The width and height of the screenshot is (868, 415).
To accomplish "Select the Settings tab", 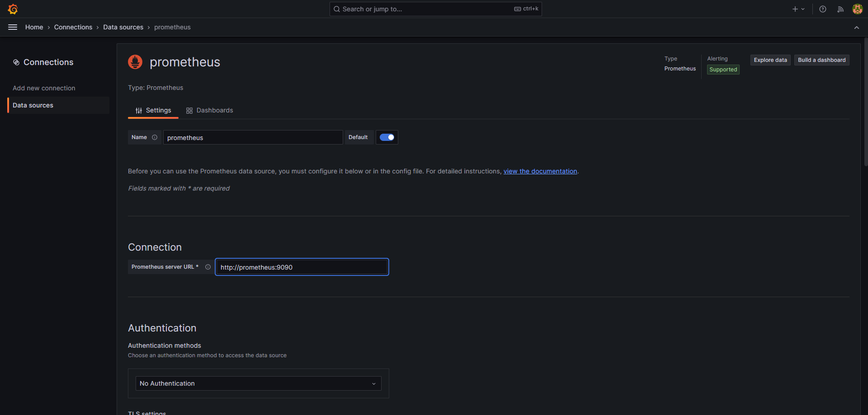I will pyautogui.click(x=153, y=110).
